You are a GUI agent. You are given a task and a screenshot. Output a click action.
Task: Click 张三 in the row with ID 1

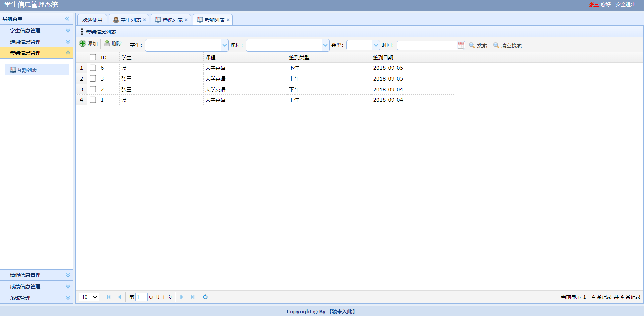pos(126,100)
